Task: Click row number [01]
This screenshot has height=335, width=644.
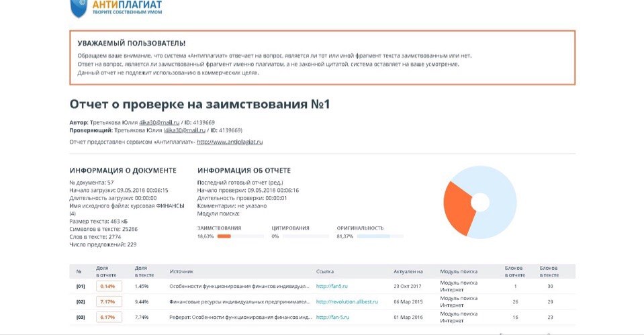Action: (81, 286)
